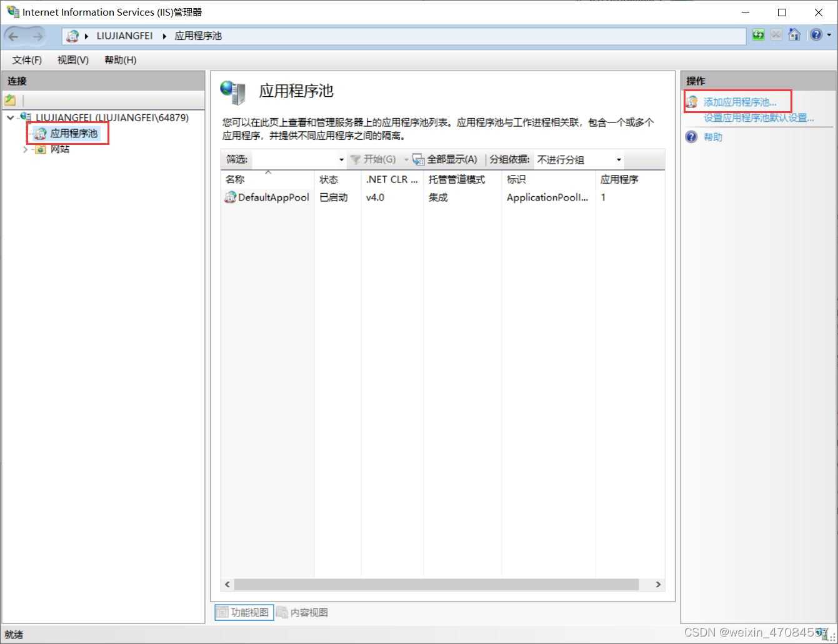Click the create connection icon in 连接 toolbar
This screenshot has width=838, height=644.
click(x=11, y=100)
